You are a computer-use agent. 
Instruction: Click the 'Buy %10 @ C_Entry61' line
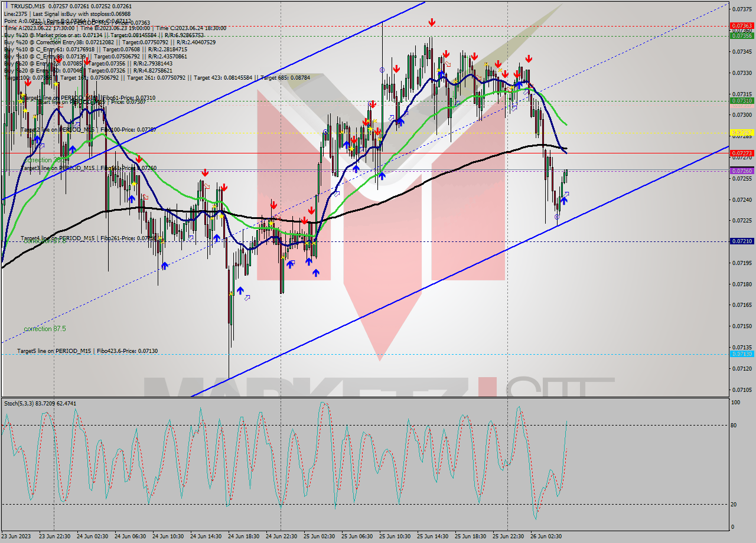pyautogui.click(x=96, y=50)
